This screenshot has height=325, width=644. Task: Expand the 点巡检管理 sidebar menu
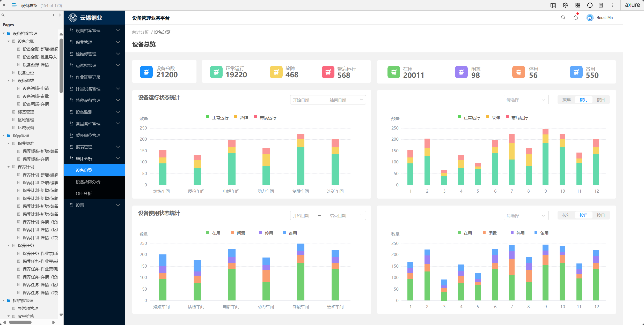click(x=95, y=65)
